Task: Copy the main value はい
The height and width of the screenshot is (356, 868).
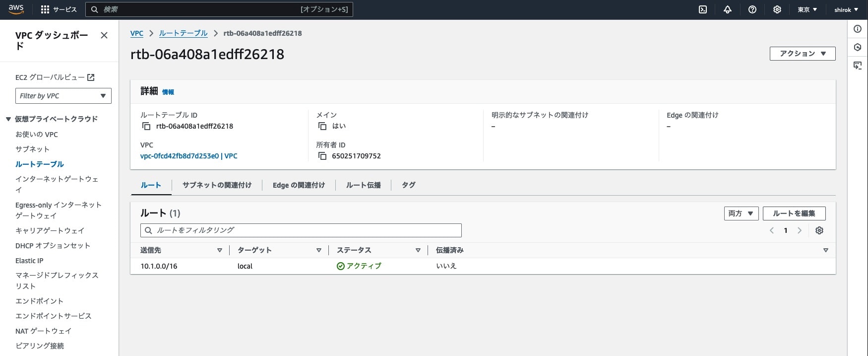Action: pyautogui.click(x=322, y=126)
